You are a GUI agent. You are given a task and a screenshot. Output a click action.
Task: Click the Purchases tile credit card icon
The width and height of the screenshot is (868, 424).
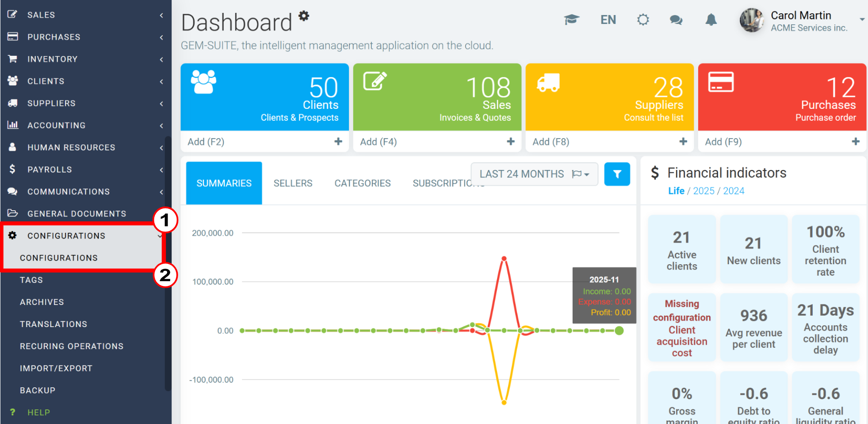pyautogui.click(x=721, y=82)
